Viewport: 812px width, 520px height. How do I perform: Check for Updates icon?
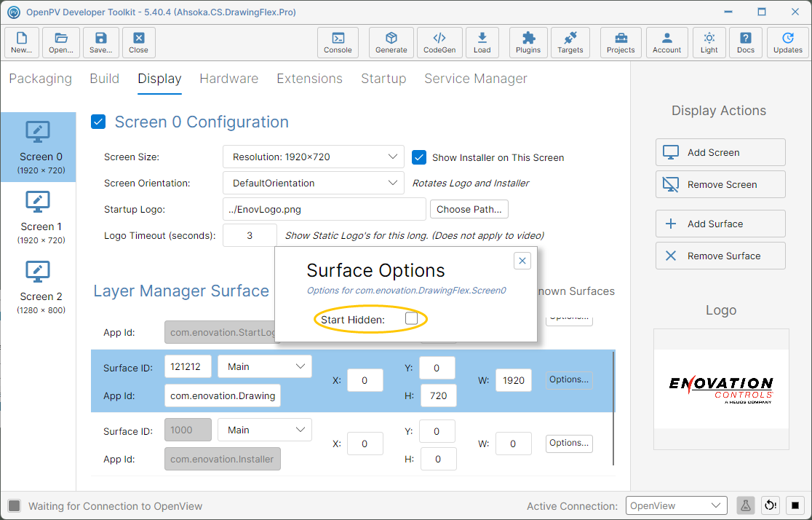(788, 42)
